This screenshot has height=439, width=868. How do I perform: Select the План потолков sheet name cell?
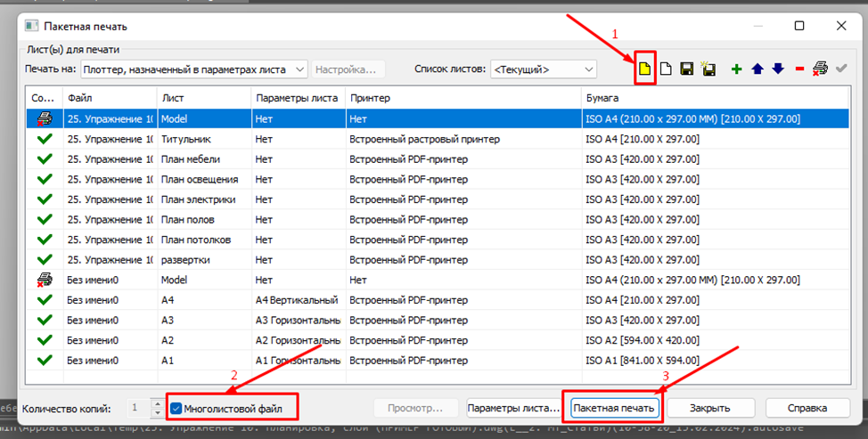tap(204, 240)
